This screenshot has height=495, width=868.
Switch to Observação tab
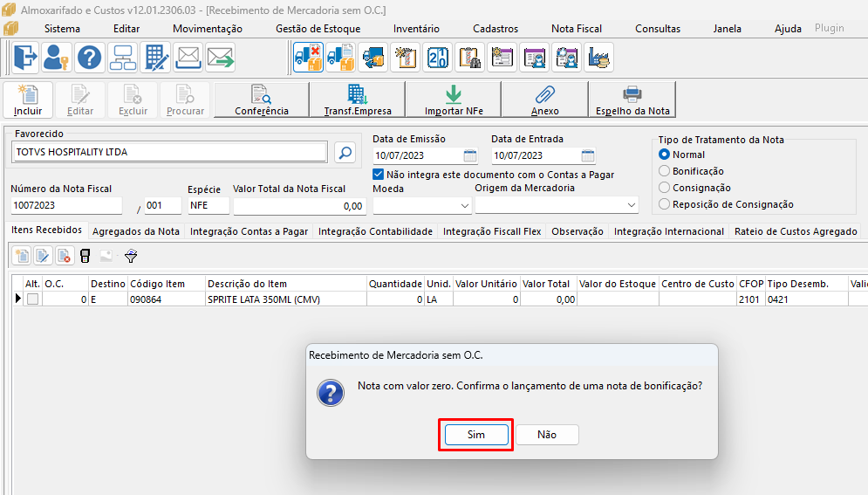[x=578, y=231]
